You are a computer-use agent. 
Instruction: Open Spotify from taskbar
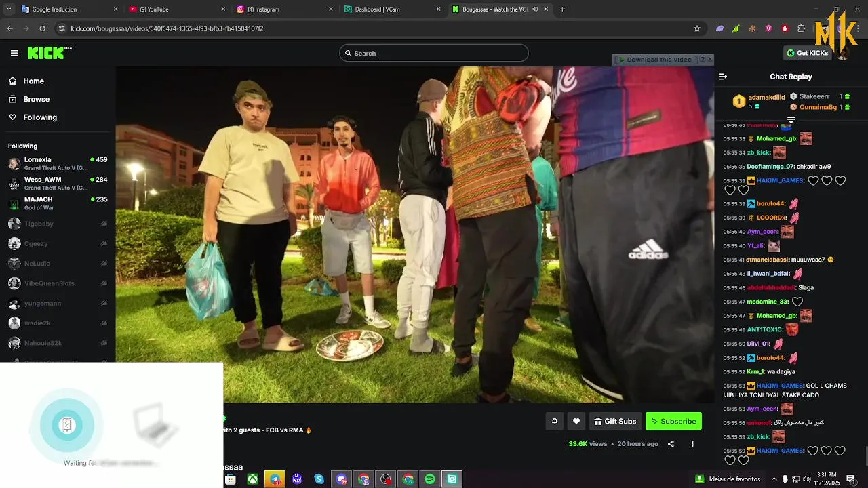click(430, 479)
